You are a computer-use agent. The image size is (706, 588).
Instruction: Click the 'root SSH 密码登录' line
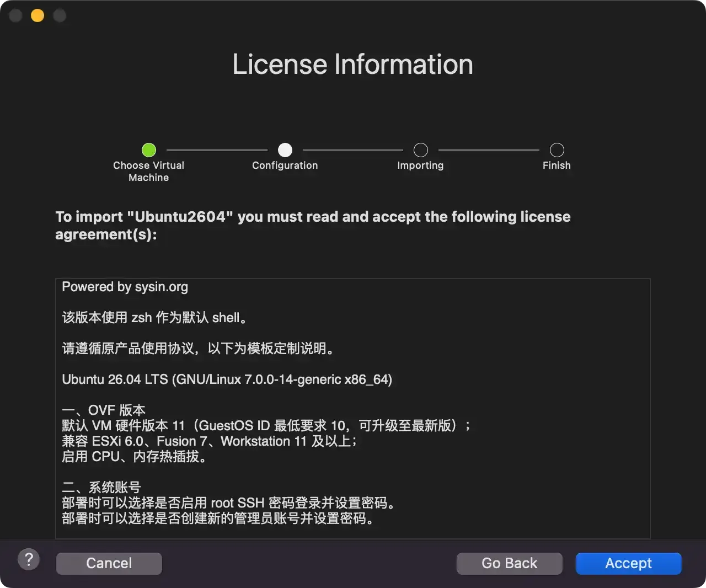click(229, 503)
